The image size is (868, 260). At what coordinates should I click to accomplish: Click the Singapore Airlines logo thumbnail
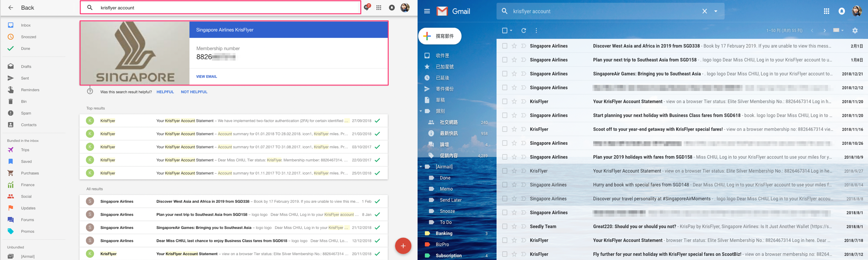click(135, 53)
